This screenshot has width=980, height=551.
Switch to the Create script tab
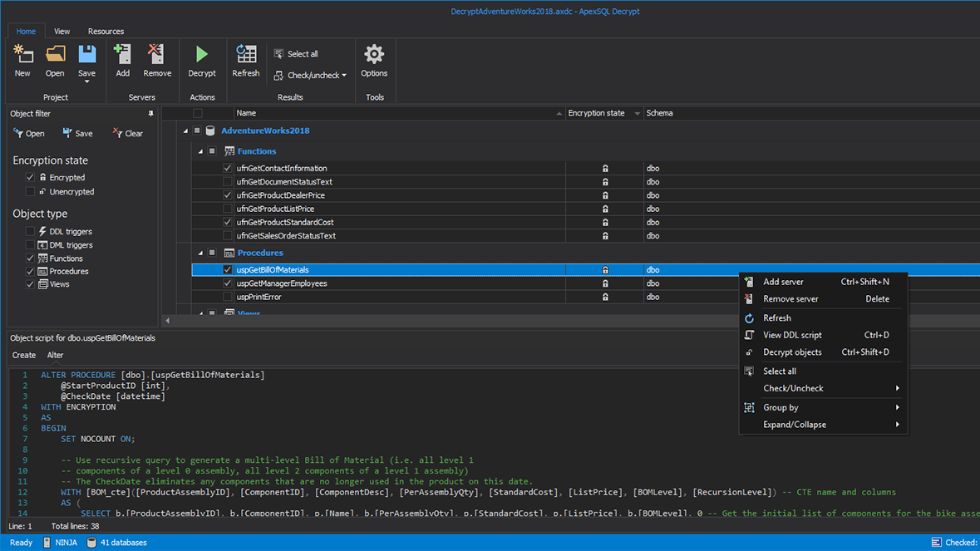click(x=24, y=355)
